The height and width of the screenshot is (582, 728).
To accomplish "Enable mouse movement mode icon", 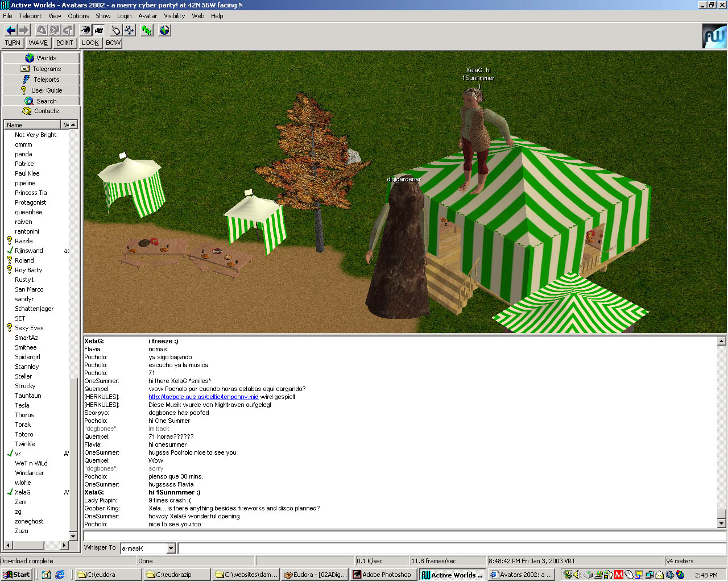I will [x=115, y=30].
